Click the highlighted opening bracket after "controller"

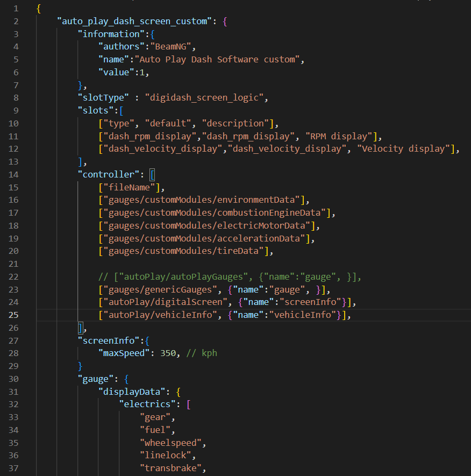click(x=152, y=175)
